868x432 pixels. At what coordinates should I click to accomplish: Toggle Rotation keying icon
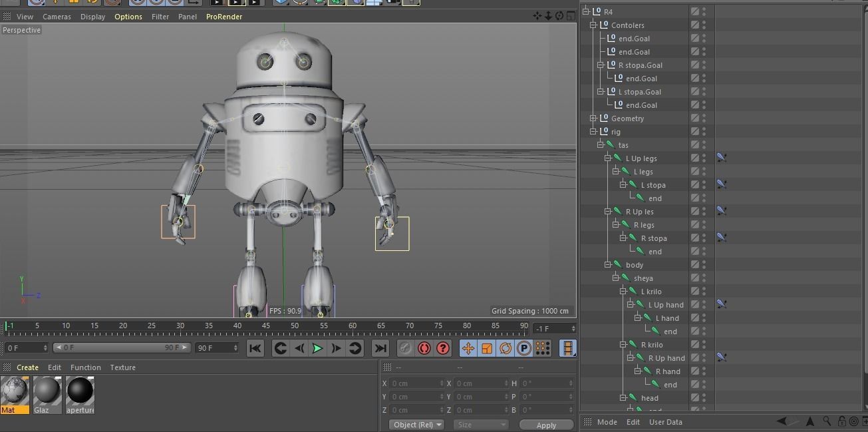pyautogui.click(x=506, y=348)
